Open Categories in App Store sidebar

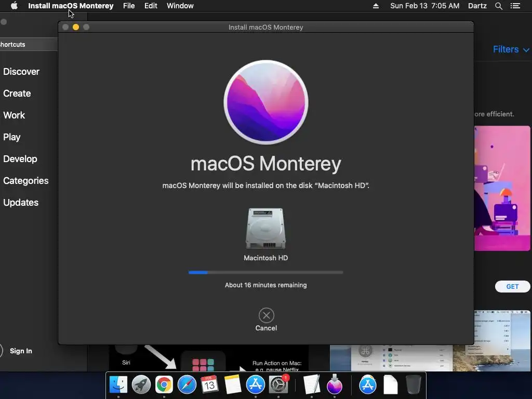26,180
